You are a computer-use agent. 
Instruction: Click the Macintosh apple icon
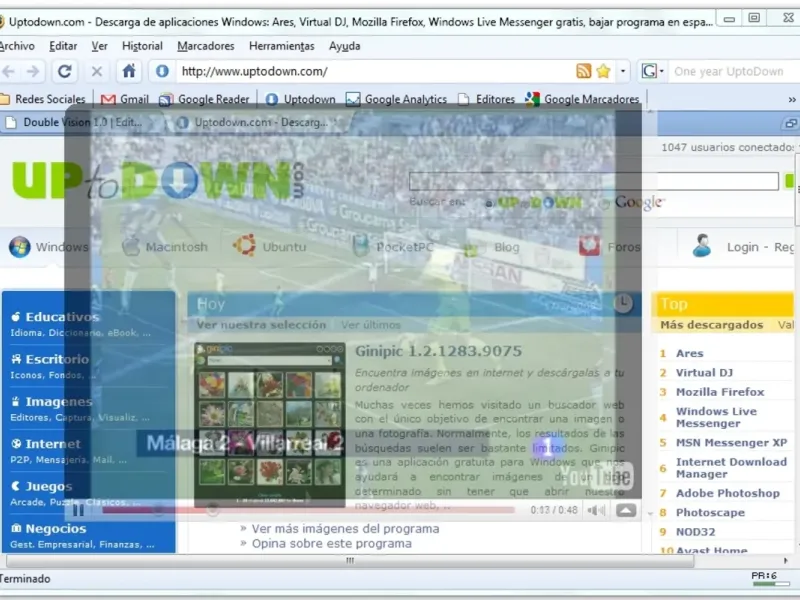coord(131,246)
